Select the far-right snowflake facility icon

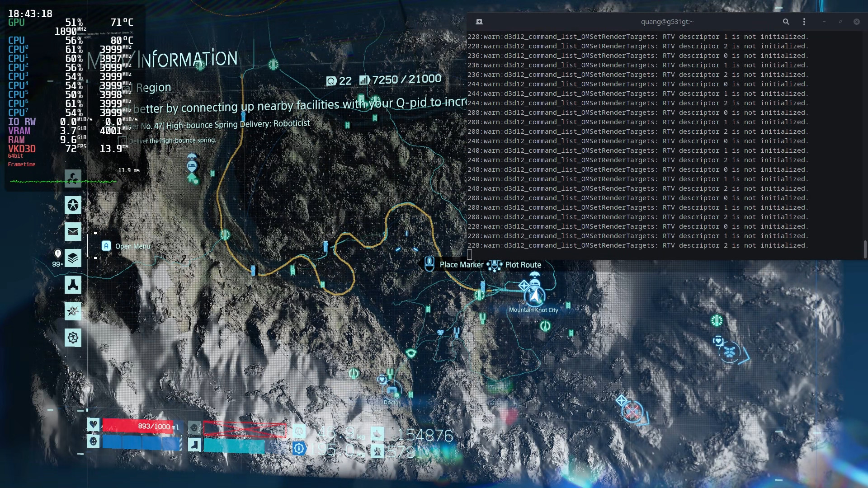tap(730, 352)
